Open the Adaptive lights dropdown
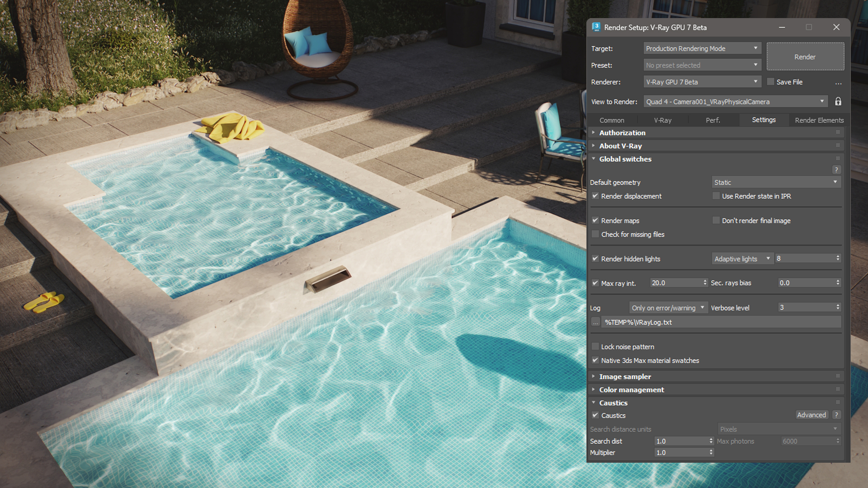Screen dimensions: 868x488 (742, 258)
